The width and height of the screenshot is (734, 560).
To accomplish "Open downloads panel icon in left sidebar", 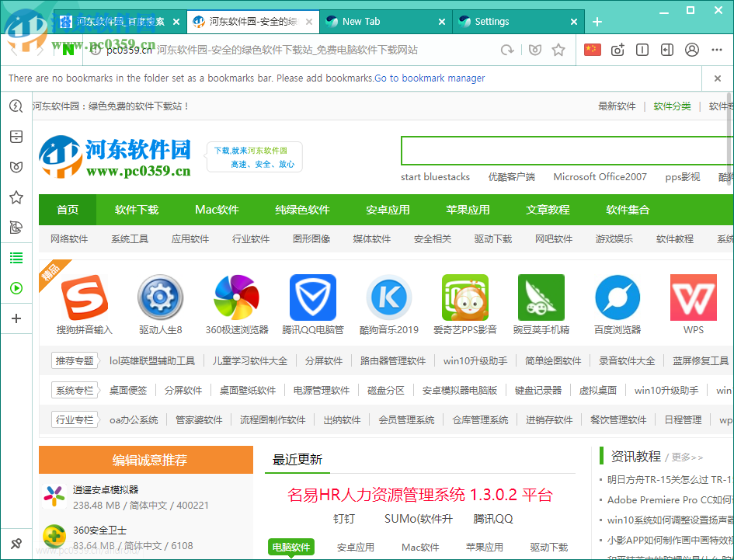I will 16,137.
